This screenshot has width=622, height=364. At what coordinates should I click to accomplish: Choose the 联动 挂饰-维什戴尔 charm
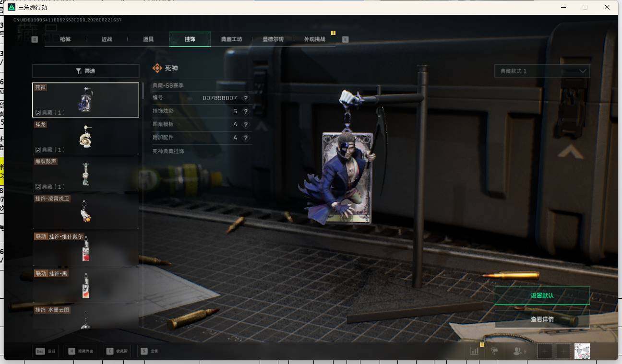point(85,248)
